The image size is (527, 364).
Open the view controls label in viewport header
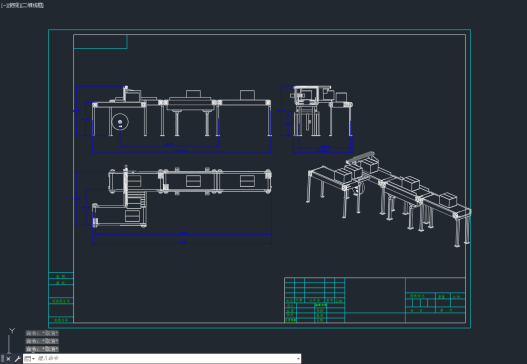point(11,5)
